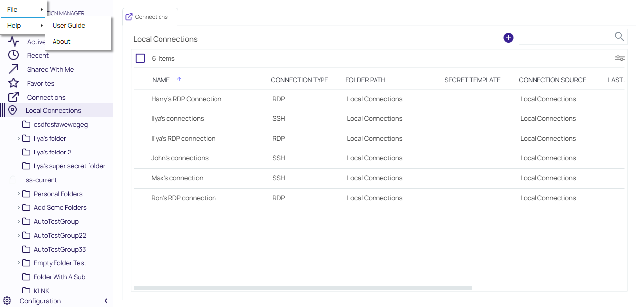Select About in the Help submenu

tap(61, 42)
